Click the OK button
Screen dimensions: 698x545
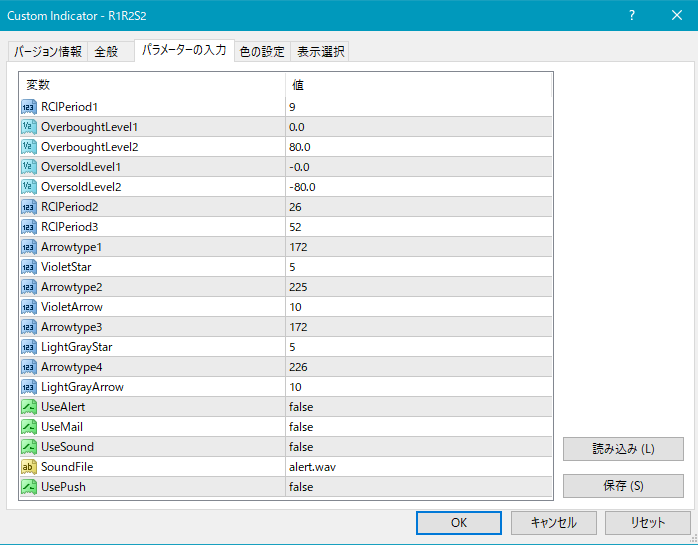pos(459,523)
